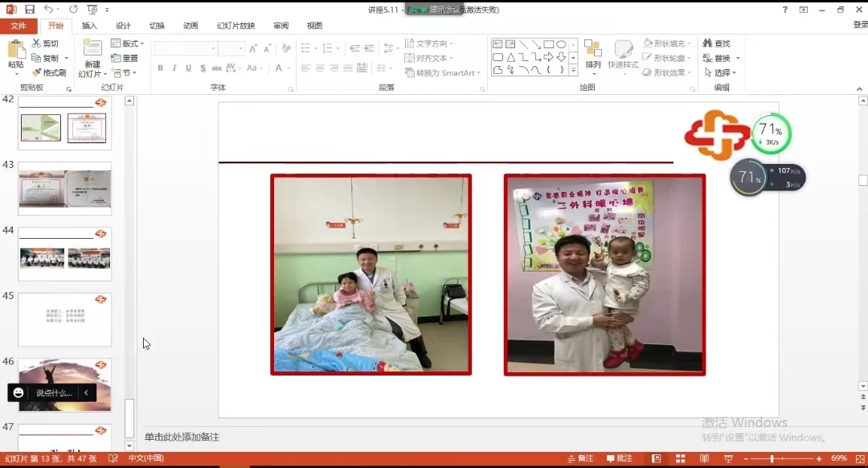Select the rectangle shape in shapes gallery
Screen dimensions: 868x468
coord(548,44)
